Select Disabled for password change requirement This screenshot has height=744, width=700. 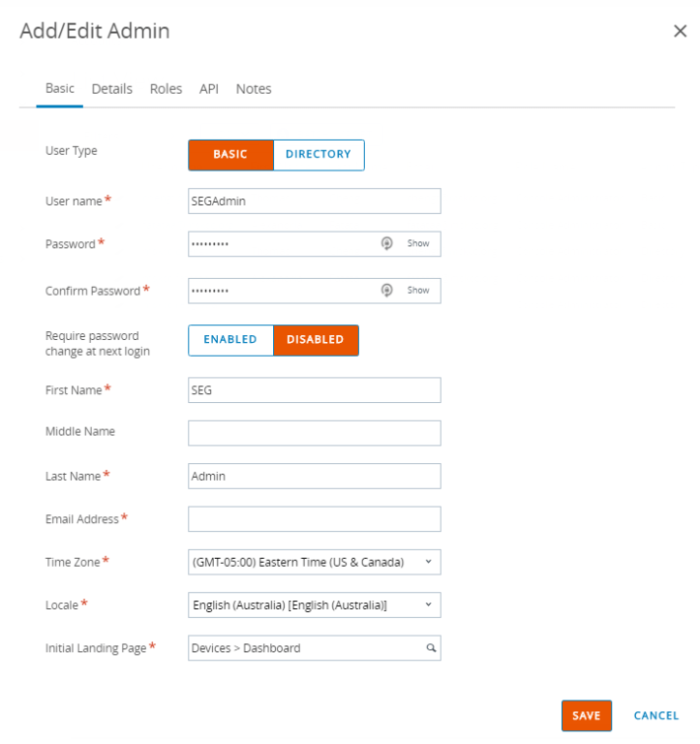click(316, 340)
